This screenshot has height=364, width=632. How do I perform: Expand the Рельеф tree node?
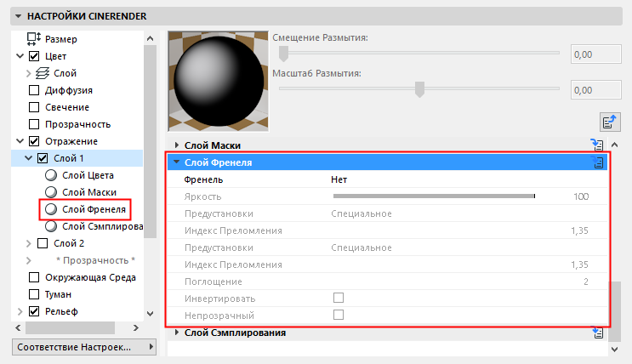[20, 311]
